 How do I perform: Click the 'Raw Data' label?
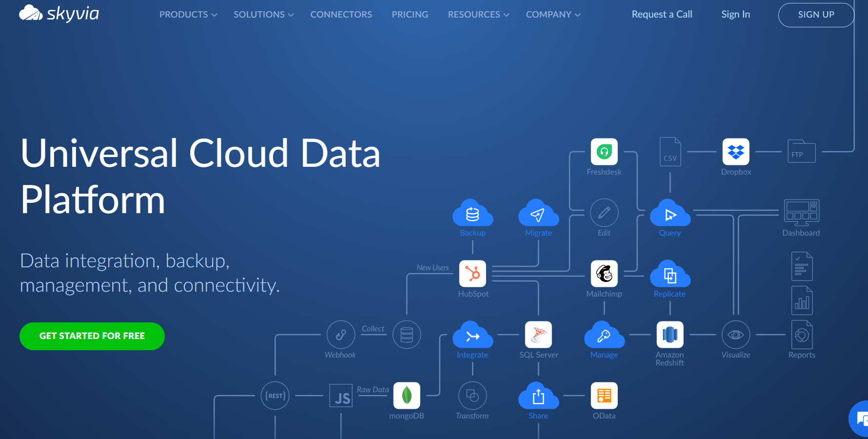tap(373, 390)
